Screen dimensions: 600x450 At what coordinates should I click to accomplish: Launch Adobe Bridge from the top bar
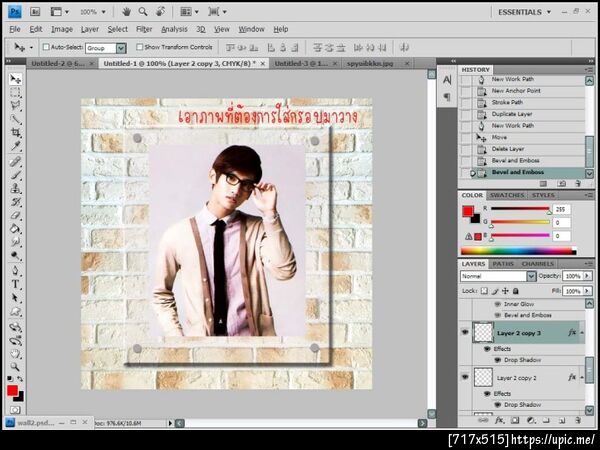(x=35, y=12)
